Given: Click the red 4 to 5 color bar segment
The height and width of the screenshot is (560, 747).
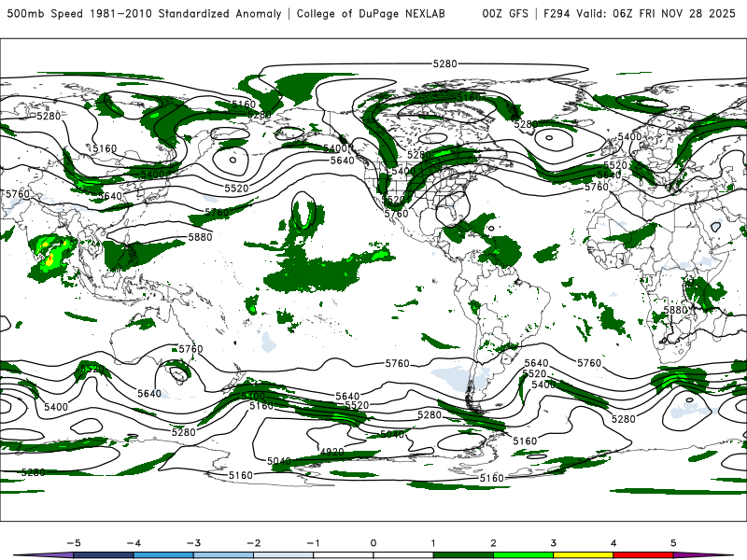Looking at the screenshot, I should click(643, 555).
